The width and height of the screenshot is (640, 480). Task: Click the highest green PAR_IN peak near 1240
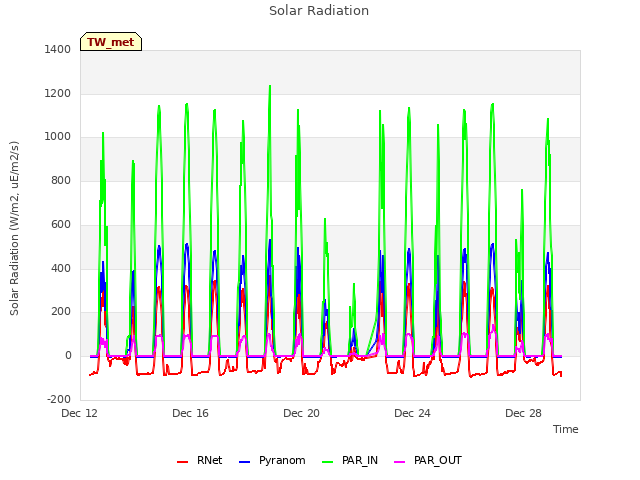click(270, 86)
